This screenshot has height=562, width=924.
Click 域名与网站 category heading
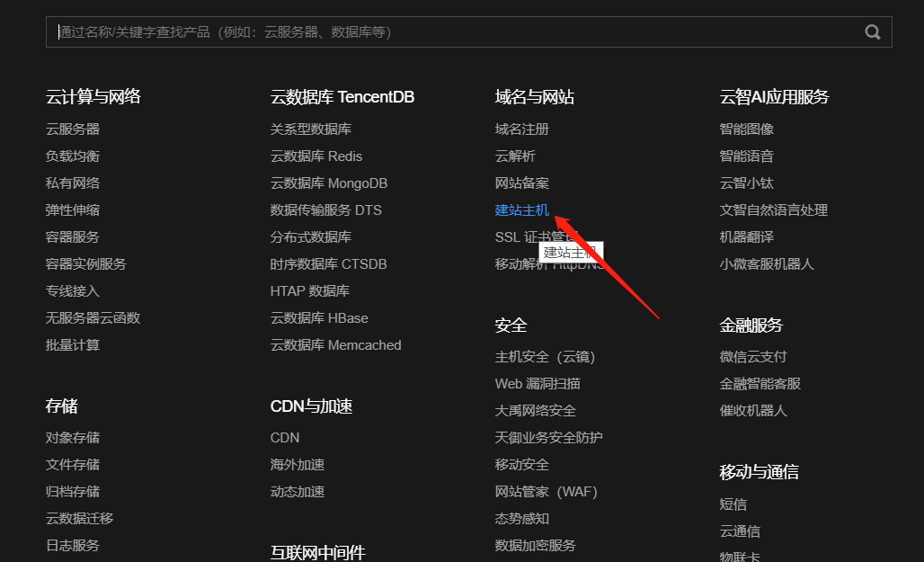click(x=535, y=97)
